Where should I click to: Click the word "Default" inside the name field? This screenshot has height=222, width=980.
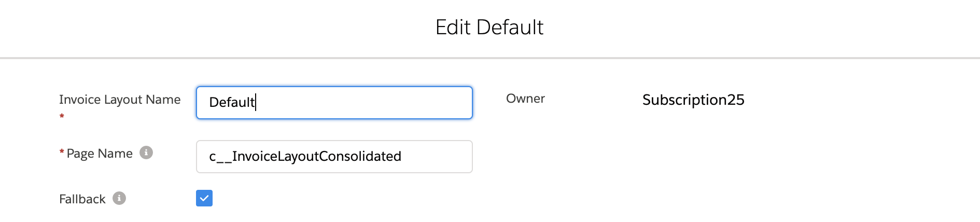point(231,102)
